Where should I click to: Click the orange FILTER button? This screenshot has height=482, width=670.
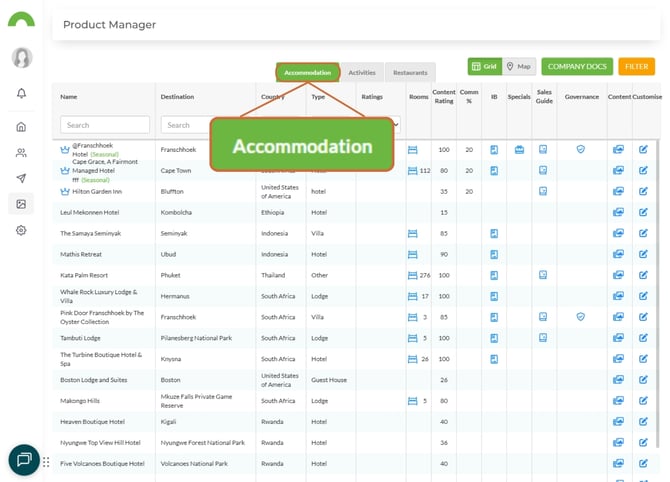pyautogui.click(x=637, y=66)
